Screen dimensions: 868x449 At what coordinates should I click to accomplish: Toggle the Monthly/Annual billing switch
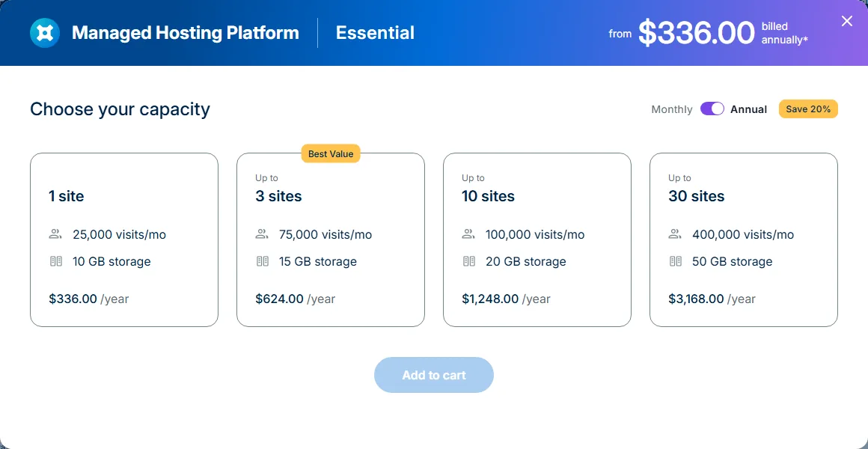click(x=712, y=109)
